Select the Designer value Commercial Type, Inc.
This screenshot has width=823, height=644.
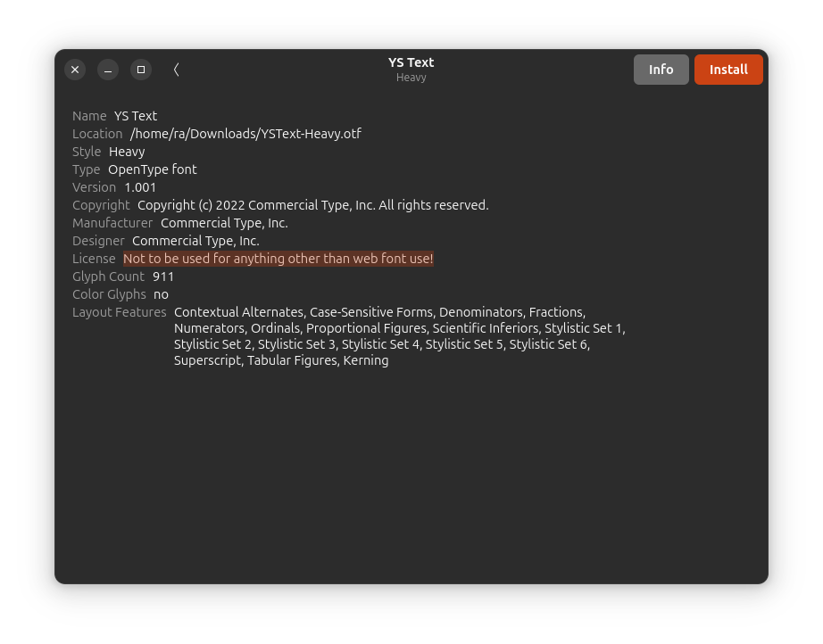pyautogui.click(x=195, y=241)
